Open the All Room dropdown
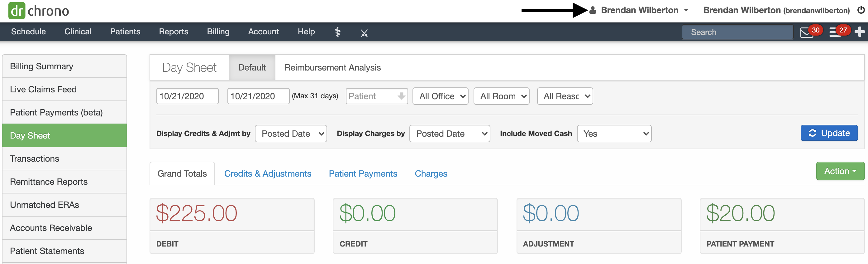 click(501, 96)
